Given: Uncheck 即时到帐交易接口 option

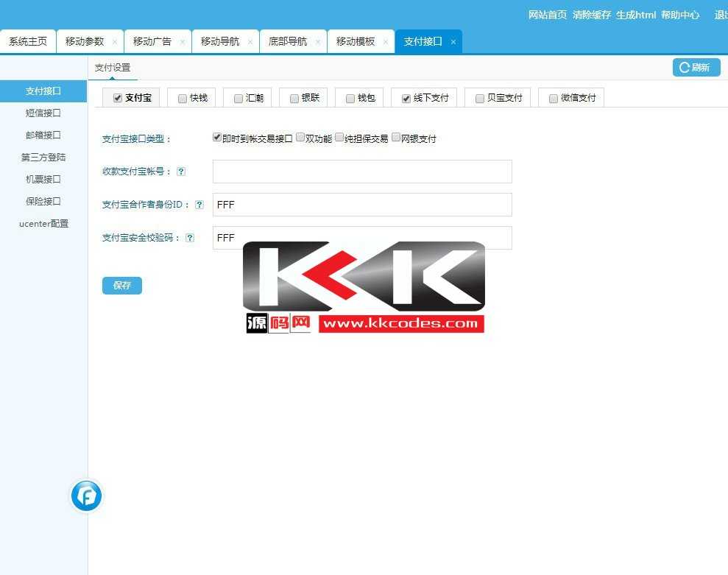Looking at the screenshot, I should pos(217,137).
